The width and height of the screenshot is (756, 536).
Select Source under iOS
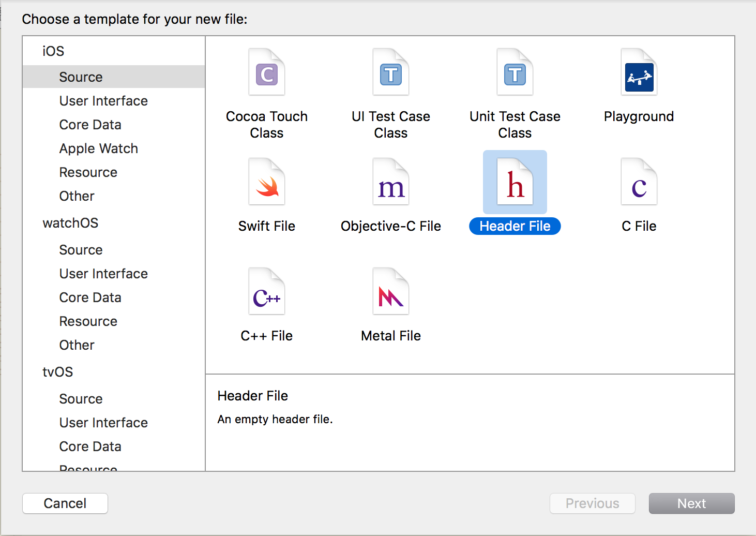click(x=114, y=77)
